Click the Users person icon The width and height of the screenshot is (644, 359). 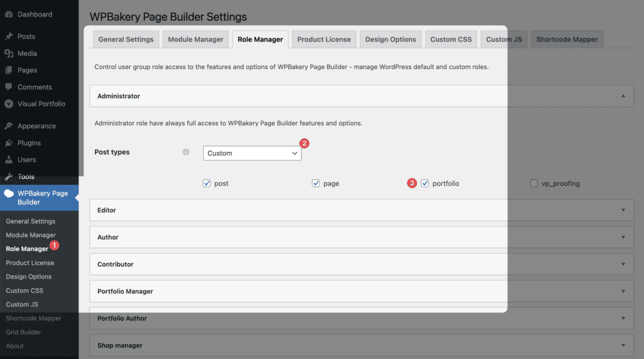tap(9, 160)
